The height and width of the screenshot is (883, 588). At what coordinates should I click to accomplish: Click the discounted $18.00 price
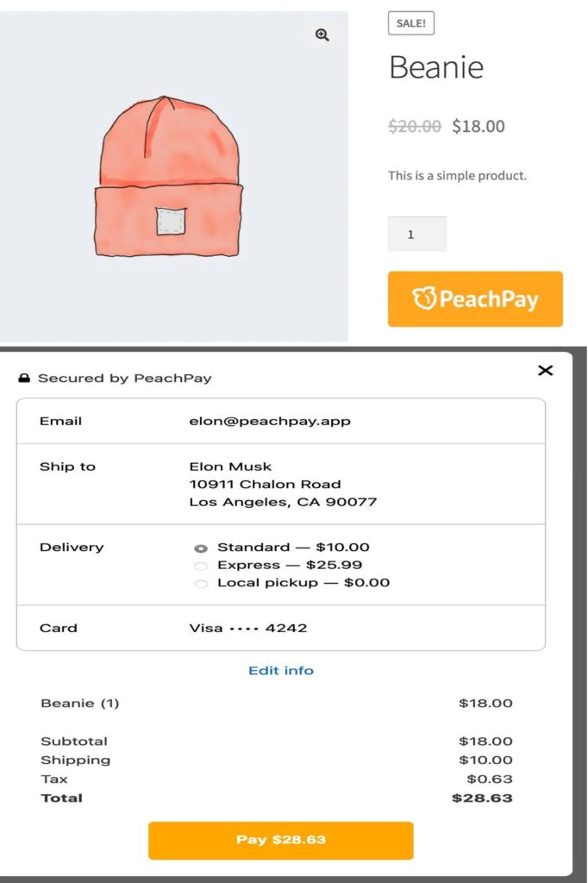pos(479,126)
